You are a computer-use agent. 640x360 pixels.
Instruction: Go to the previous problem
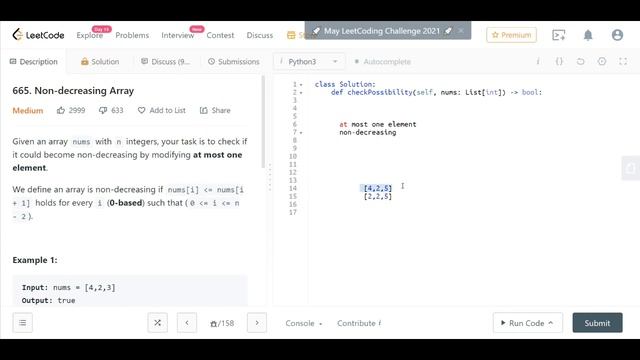187,323
